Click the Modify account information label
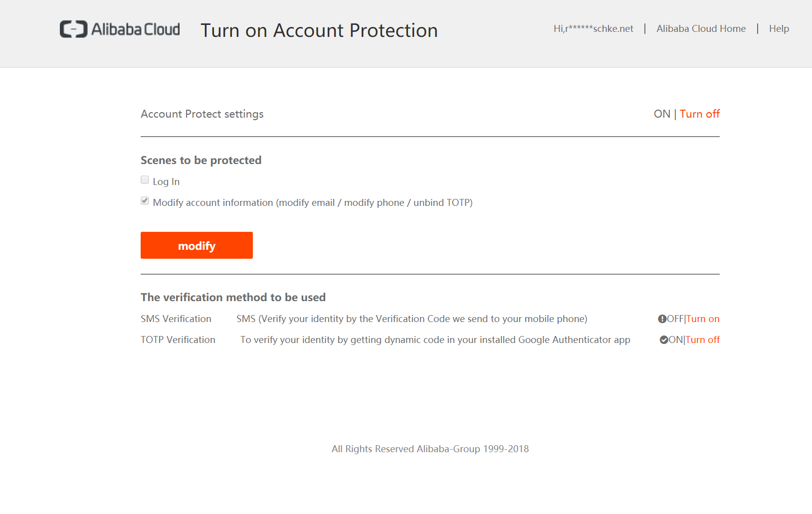The image size is (812, 514). coord(313,202)
